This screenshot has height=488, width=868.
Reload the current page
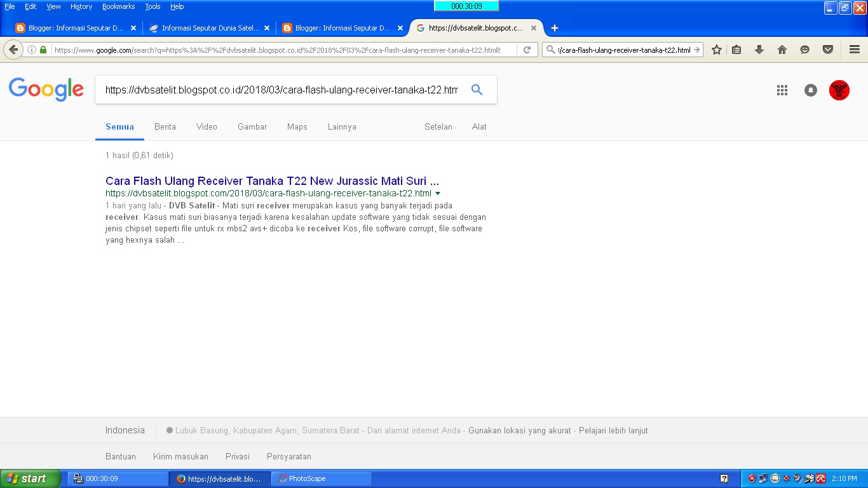coord(527,50)
